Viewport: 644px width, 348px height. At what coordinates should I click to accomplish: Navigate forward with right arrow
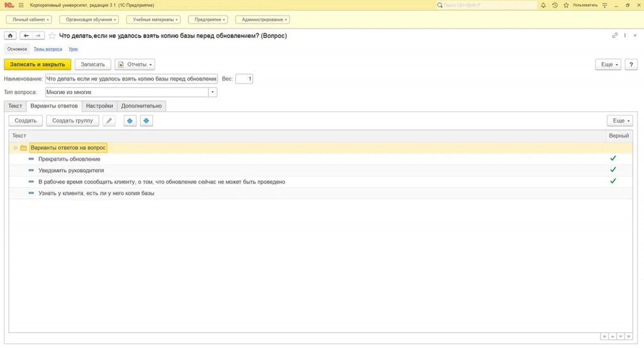38,36
